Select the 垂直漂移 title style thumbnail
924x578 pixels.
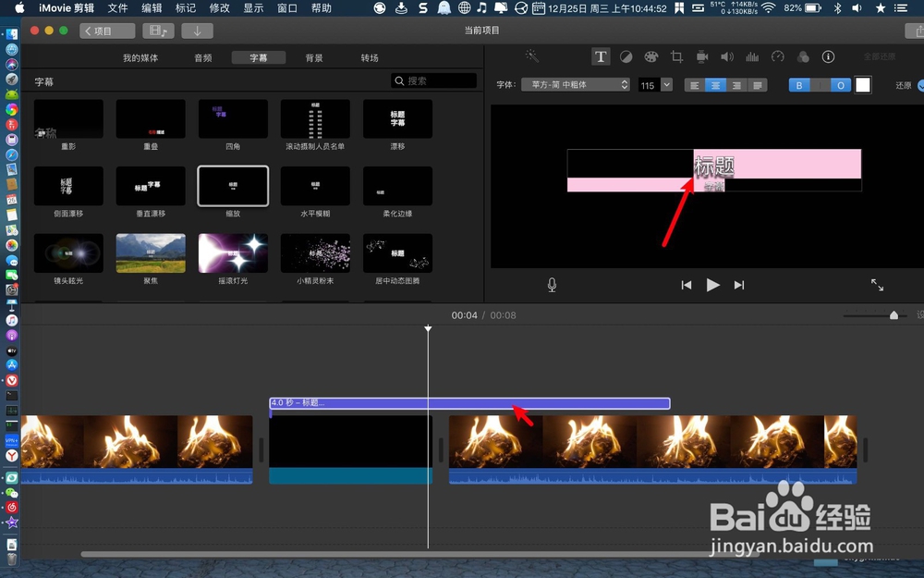pyautogui.click(x=151, y=186)
